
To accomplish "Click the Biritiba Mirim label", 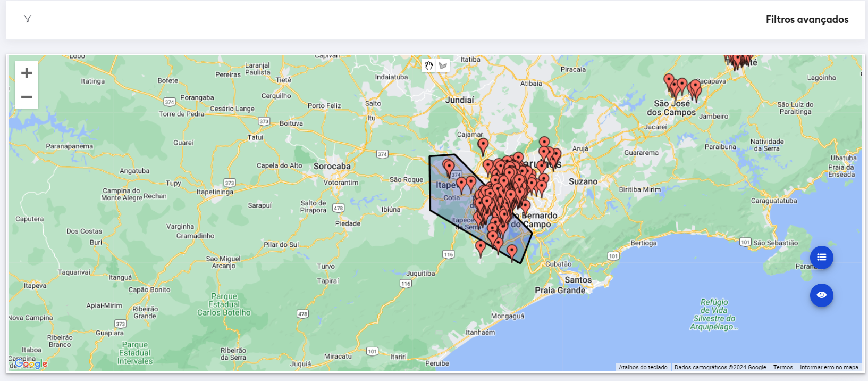I will point(640,189).
